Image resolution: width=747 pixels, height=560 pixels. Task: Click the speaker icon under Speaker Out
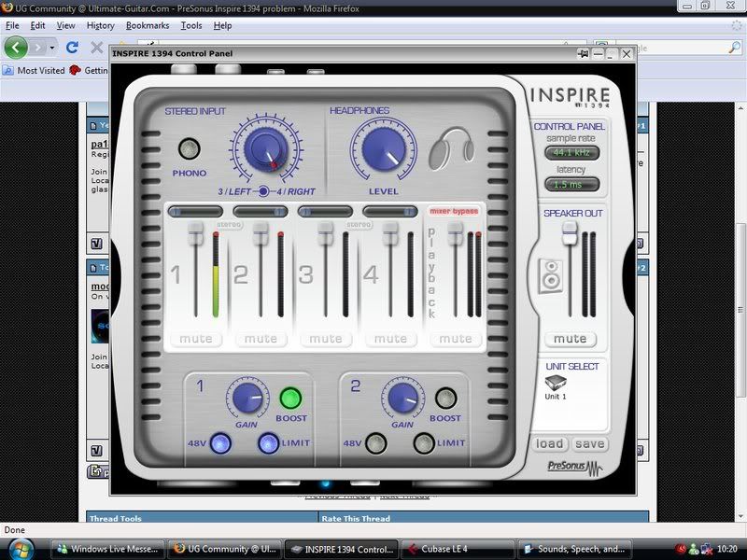coord(551,275)
